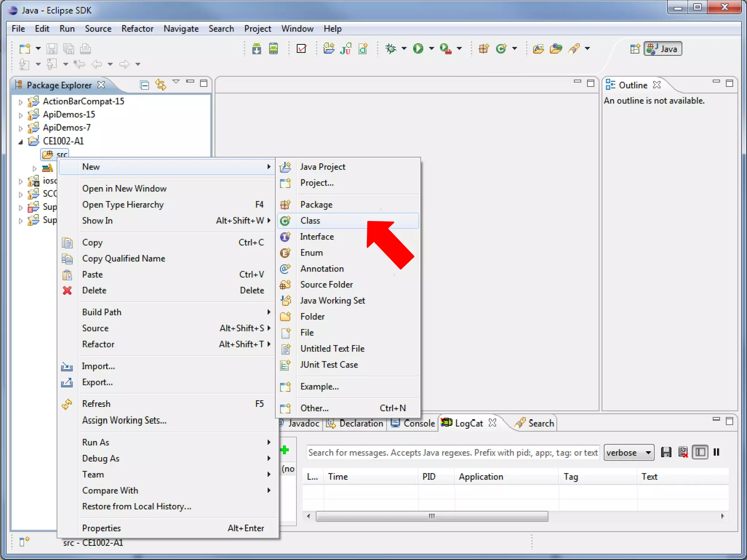Maximize the Outline view panel
The width and height of the screenshot is (747, 560).
(729, 83)
